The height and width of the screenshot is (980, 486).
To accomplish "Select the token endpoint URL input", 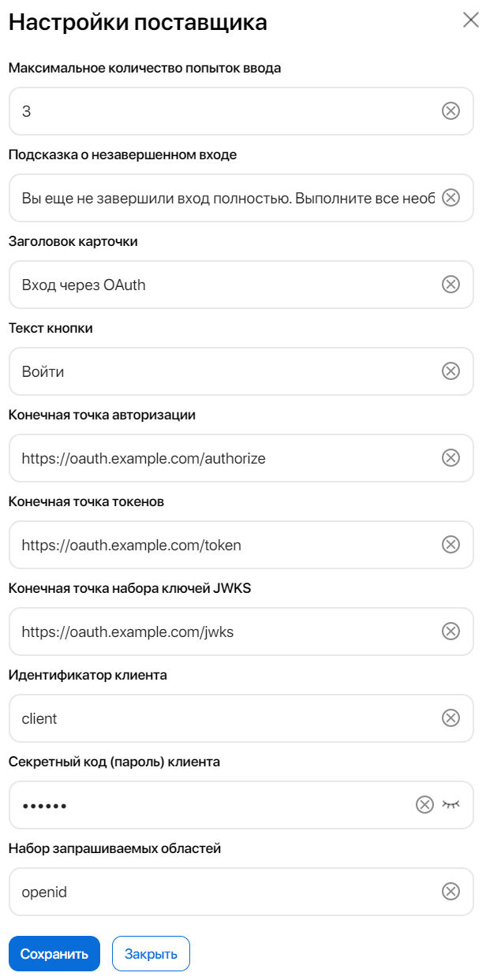I will 197,545.
